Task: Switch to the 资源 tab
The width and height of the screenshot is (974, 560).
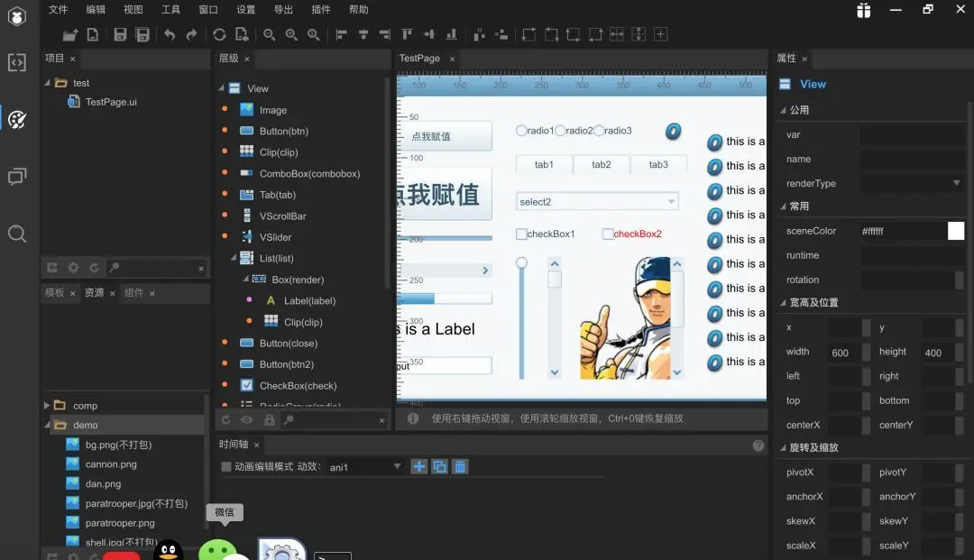Action: click(95, 292)
